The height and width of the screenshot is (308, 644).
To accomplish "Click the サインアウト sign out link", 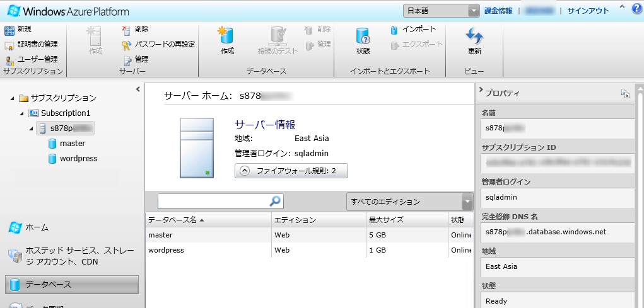I will 588,11.
